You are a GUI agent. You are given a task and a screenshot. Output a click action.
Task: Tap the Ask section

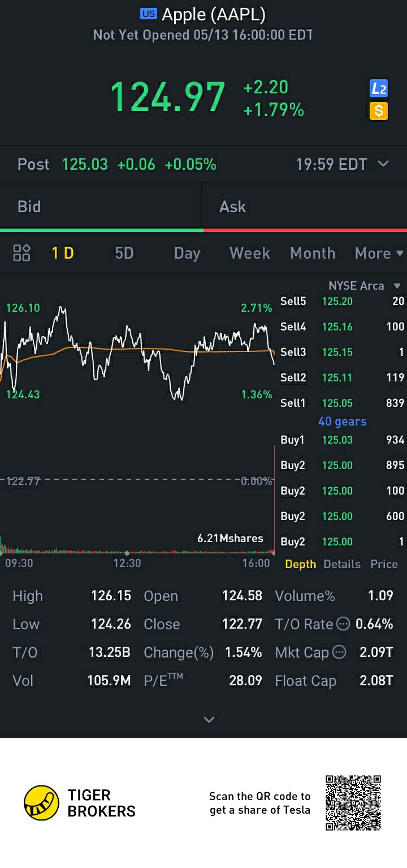point(305,207)
